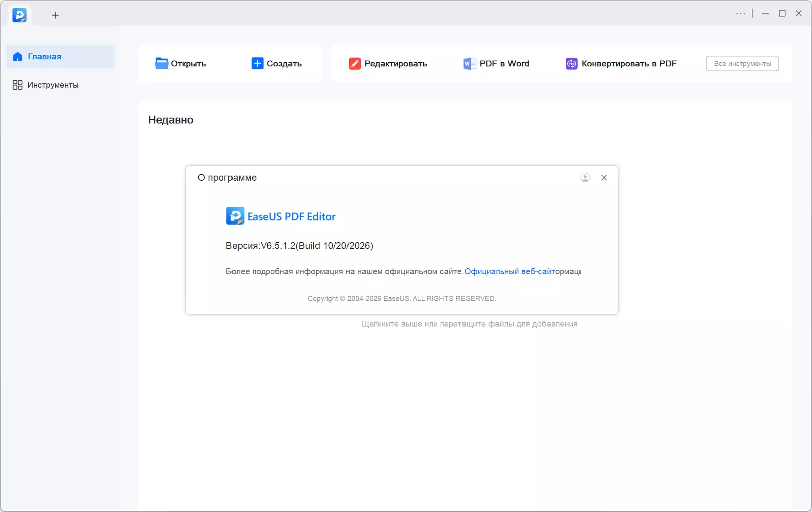Click version text V6.5.1.2(Build 10/20/2026)
812x512 pixels.
(x=316, y=246)
